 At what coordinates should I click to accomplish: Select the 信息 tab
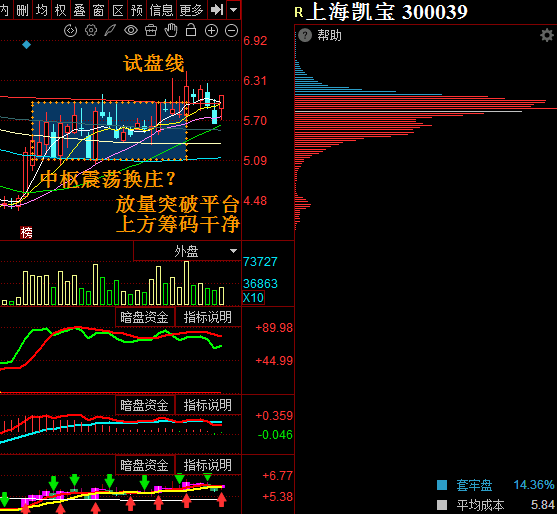tap(161, 10)
